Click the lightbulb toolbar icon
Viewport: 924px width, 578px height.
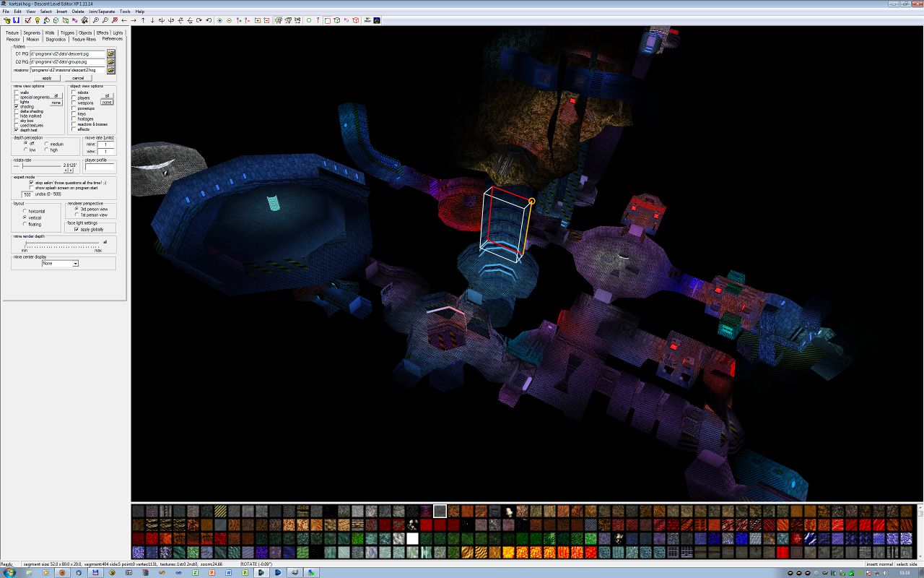[x=37, y=20]
